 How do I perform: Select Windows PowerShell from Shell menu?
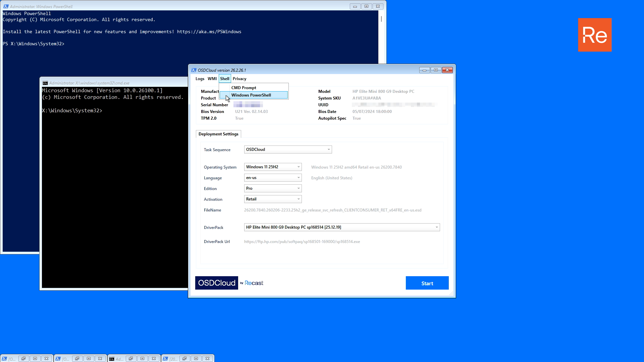(x=251, y=95)
